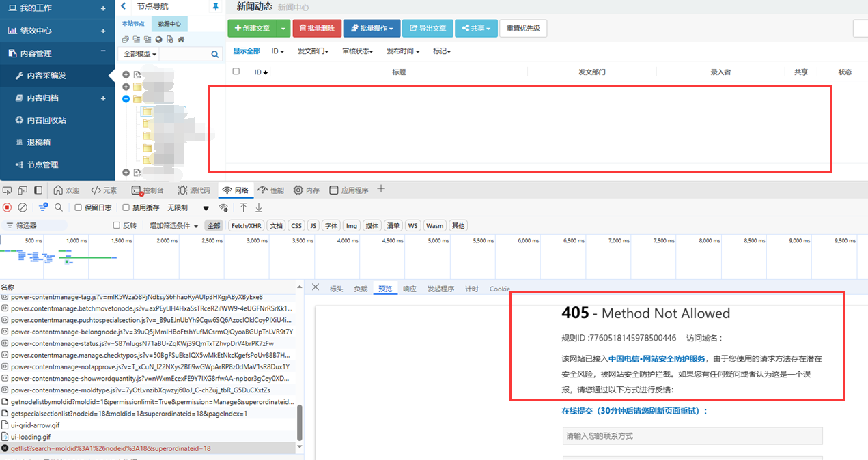
Task: Expand the 审核状态 filter dropdown
Action: click(357, 51)
